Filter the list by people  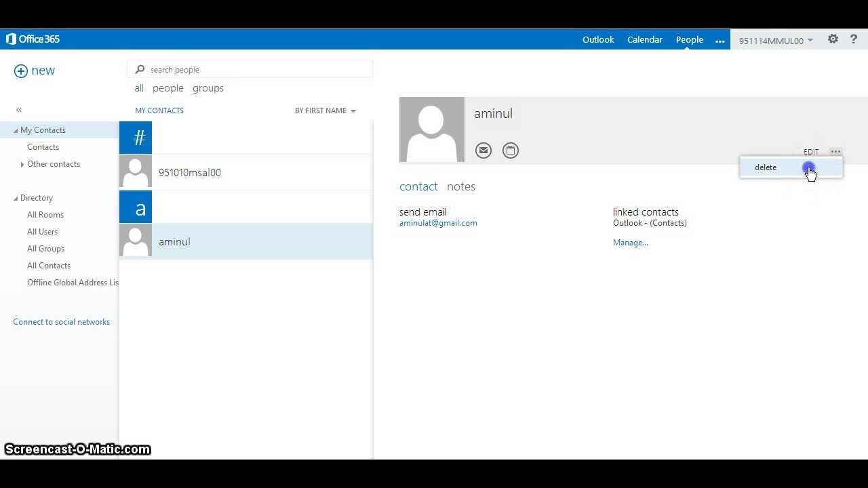168,88
